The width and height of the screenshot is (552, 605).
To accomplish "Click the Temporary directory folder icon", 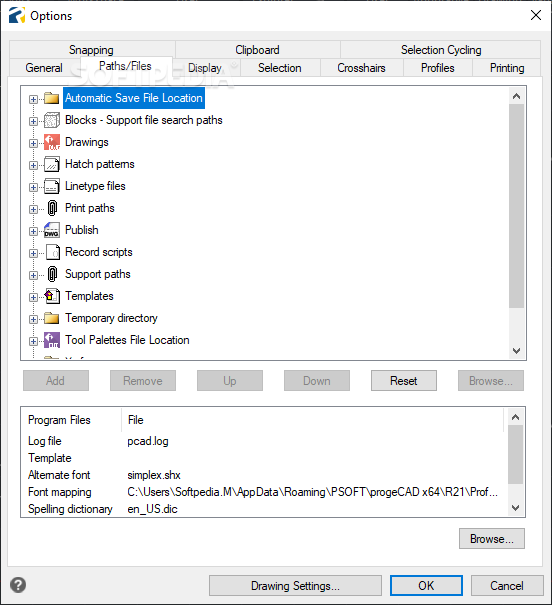I will pos(51,318).
